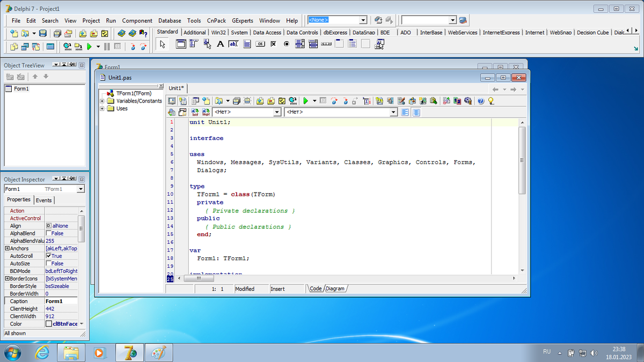This screenshot has height=362, width=644.
Task: Click the volume icon in the system tray
Action: [x=594, y=353]
